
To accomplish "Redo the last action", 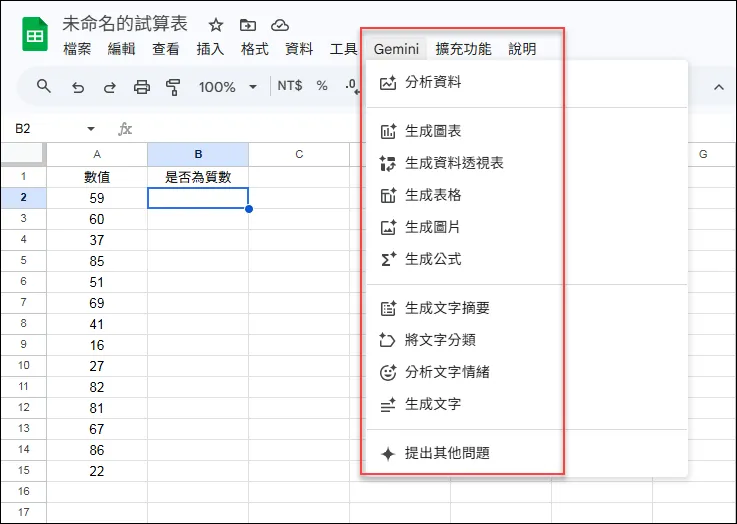I will [110, 87].
